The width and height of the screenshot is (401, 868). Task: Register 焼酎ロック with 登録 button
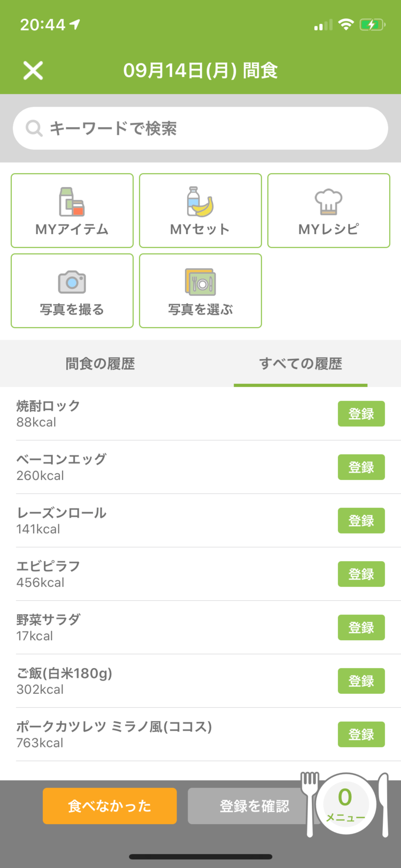click(361, 414)
